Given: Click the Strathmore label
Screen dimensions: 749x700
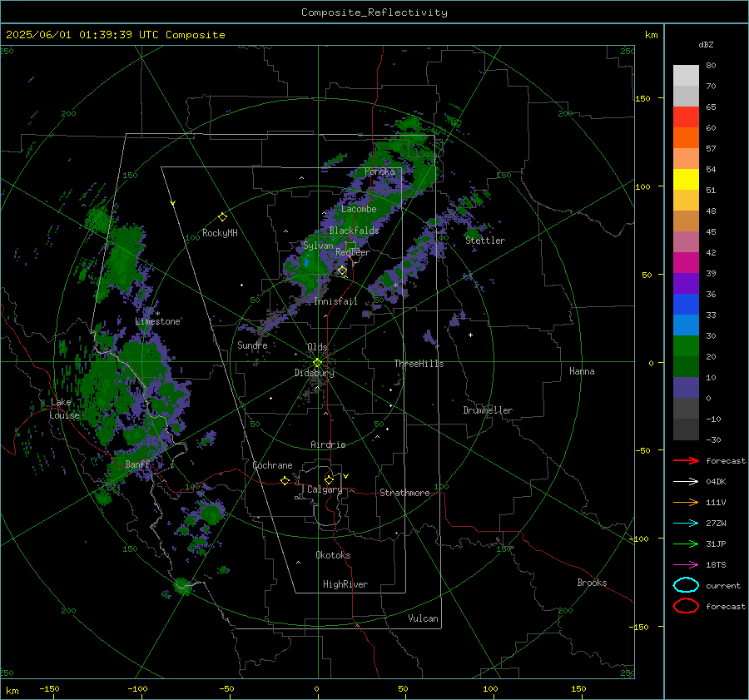Looking at the screenshot, I should click(404, 493).
